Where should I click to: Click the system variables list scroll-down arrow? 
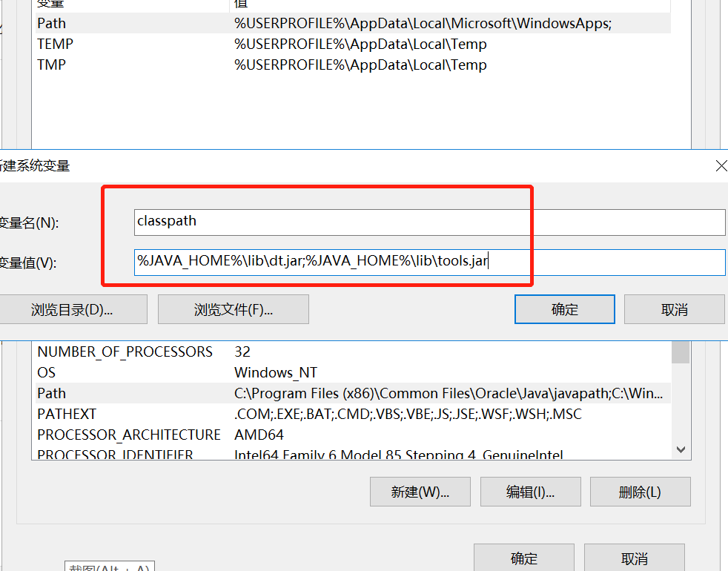(681, 449)
